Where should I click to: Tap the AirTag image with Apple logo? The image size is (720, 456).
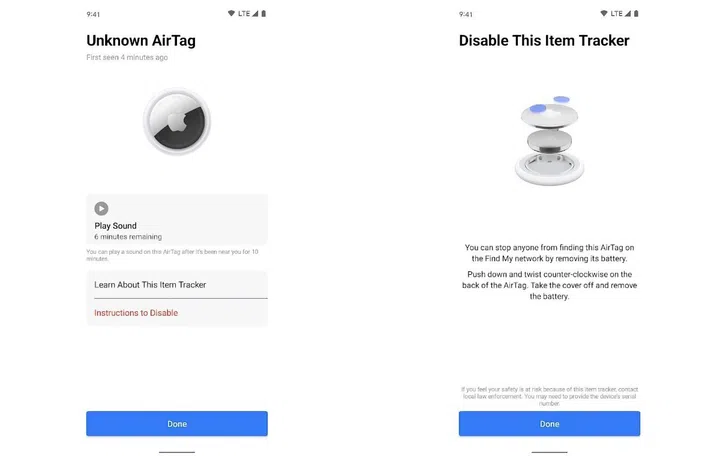pyautogui.click(x=177, y=121)
